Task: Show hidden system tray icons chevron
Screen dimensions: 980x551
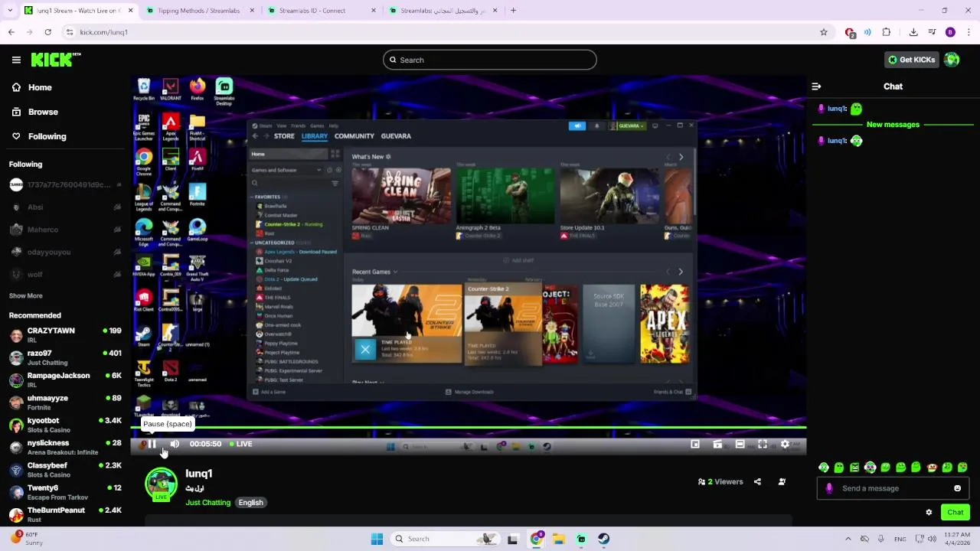Action: coord(848,539)
